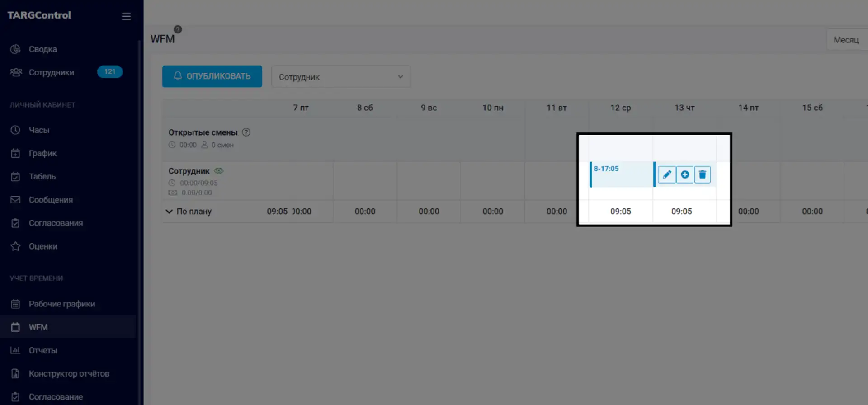
Task: Click the Конструктор отчётов document icon
Action: point(15,373)
